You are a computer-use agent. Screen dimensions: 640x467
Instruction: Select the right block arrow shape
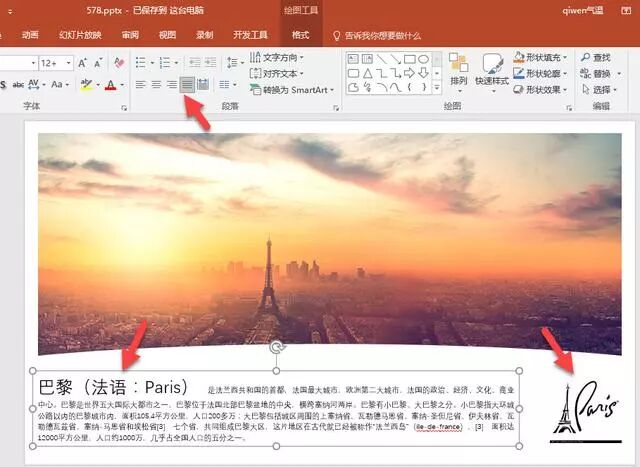409,73
